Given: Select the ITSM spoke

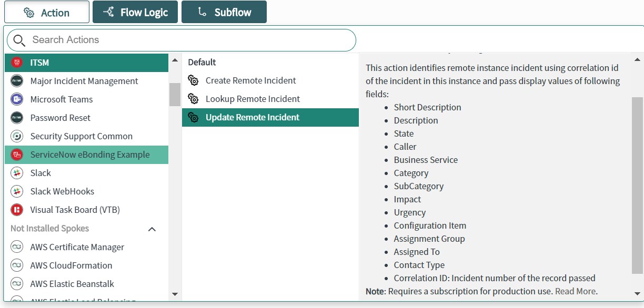Looking at the screenshot, I should point(86,63).
